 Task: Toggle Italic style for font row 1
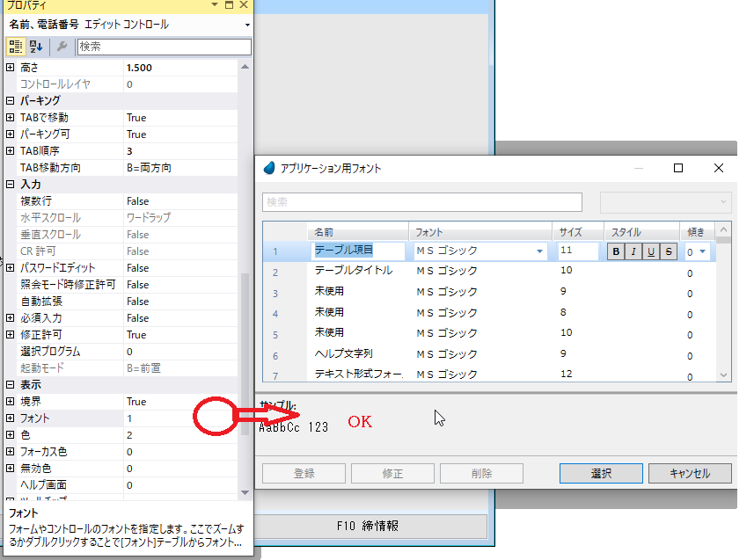[634, 251]
